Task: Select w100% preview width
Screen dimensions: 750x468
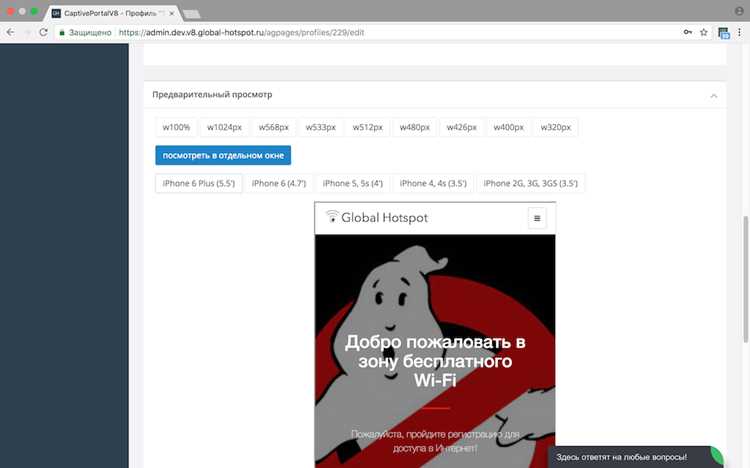Action: (x=176, y=127)
